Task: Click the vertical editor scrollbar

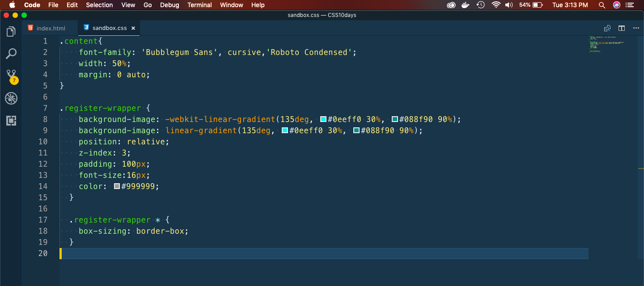Action: coord(641,147)
